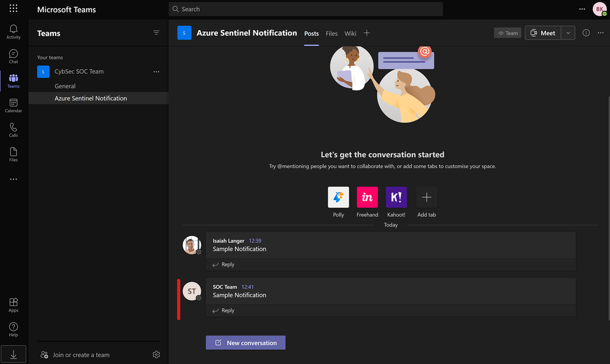Image resolution: width=610 pixels, height=364 pixels.
Task: Open more channel options ellipsis
Action: pyautogui.click(x=601, y=33)
